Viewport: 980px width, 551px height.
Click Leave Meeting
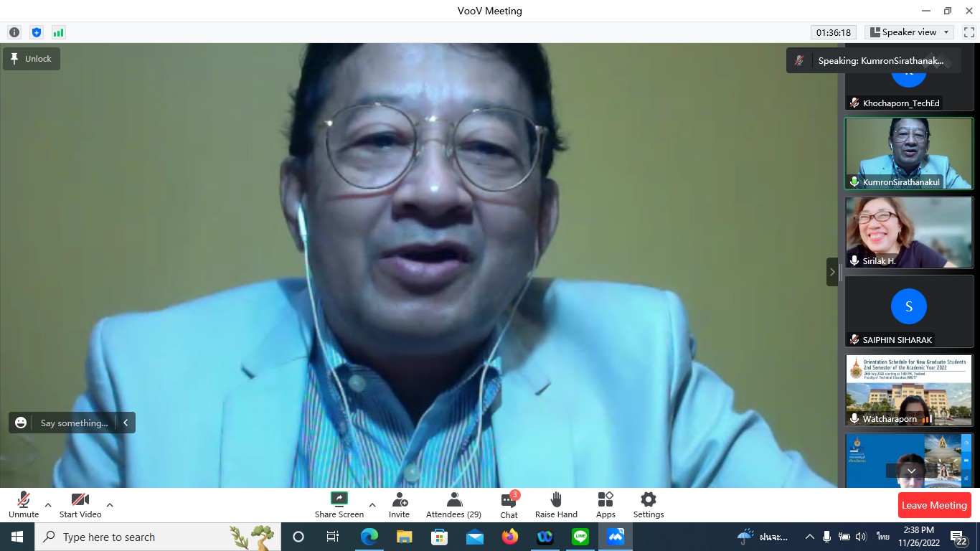tap(934, 505)
